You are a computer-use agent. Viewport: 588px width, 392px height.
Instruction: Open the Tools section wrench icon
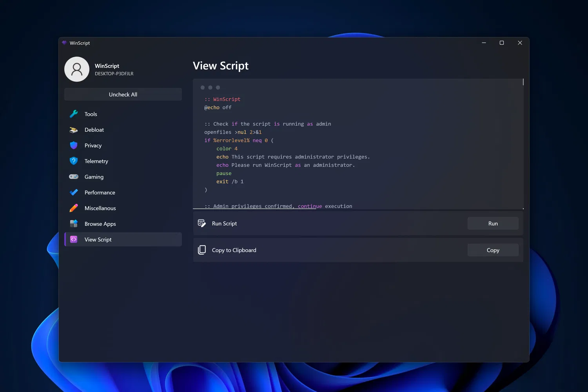click(74, 114)
